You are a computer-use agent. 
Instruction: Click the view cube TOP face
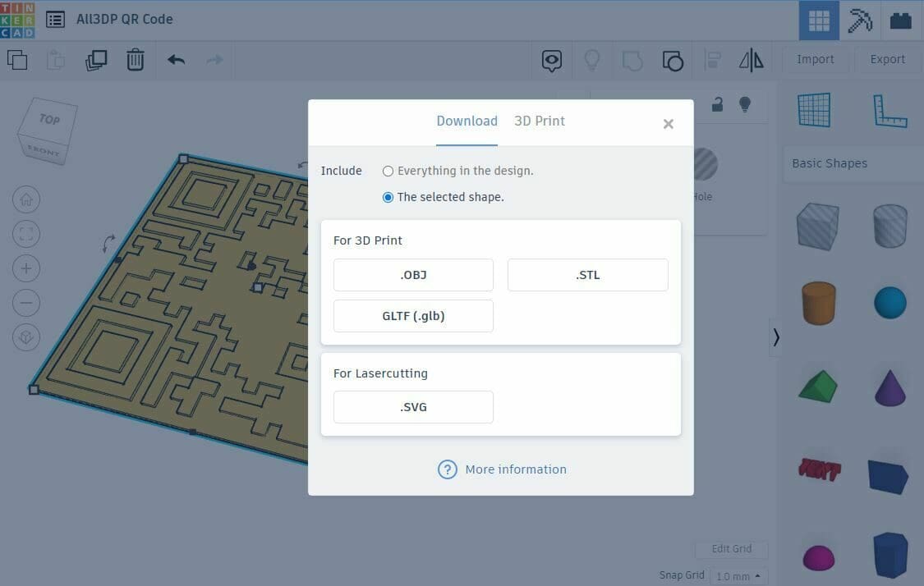point(49,119)
